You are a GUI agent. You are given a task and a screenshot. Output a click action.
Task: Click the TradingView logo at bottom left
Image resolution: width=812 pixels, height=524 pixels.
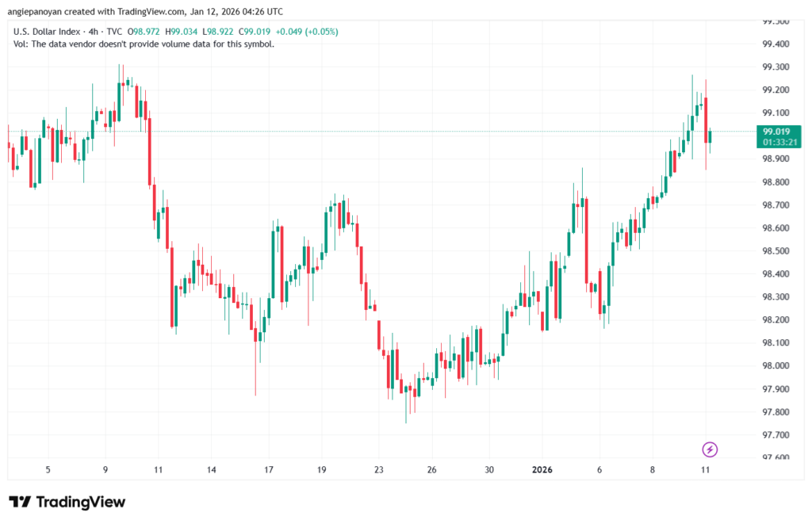[x=66, y=502]
